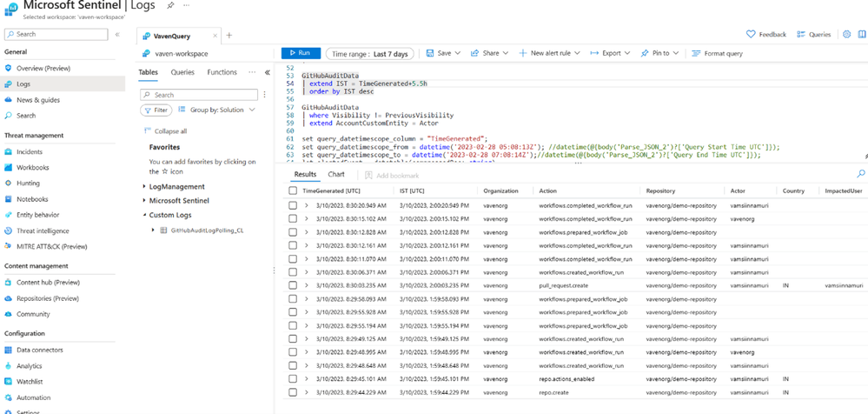Open Repositories (Preview) page
Viewport: 868px width, 414px height.
(48, 298)
